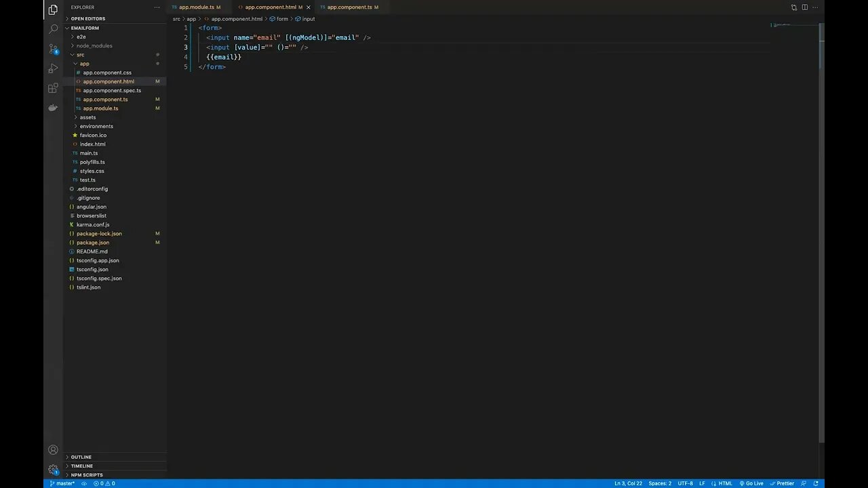Split the editor to the right
The width and height of the screenshot is (868, 488).
(805, 7)
